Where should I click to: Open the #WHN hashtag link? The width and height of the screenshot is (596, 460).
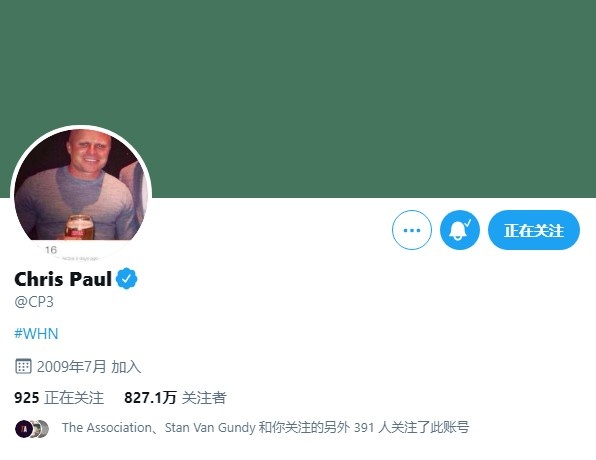click(36, 334)
